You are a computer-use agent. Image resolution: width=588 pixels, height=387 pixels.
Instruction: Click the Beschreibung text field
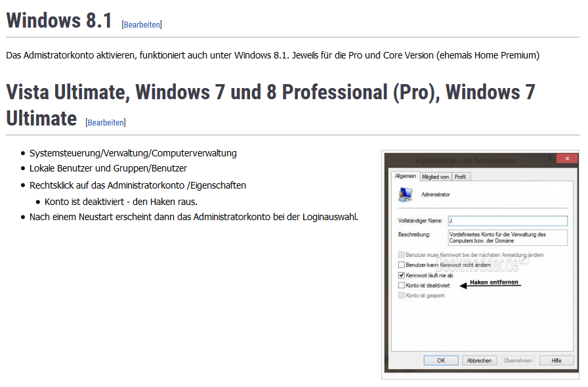click(x=508, y=237)
